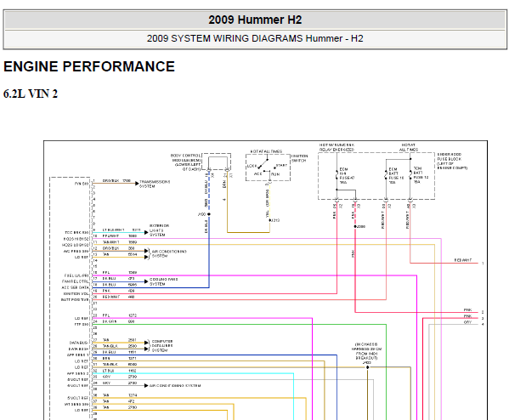Click the RED/WHT 440 label at pin 20
The width and height of the screenshot is (509, 420).
coord(118,297)
